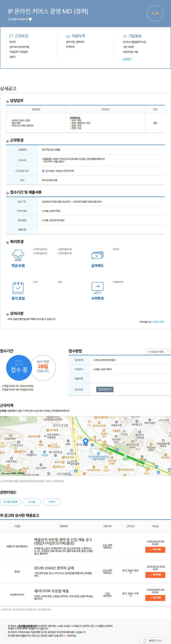Click the 경기, 성남시 수정구 location cell

[x=130, y=595]
